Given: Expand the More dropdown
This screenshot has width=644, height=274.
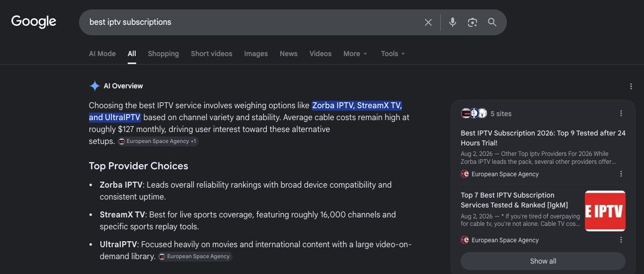Looking at the screenshot, I should click(x=355, y=54).
